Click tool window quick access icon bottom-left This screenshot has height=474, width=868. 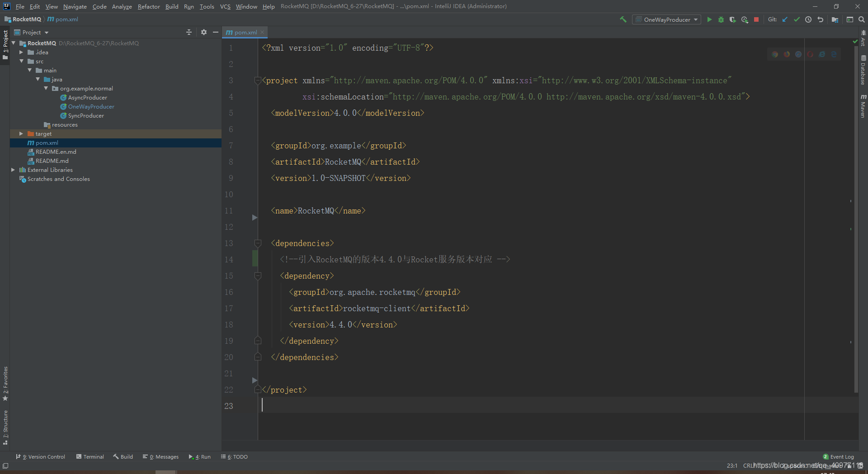click(5, 466)
